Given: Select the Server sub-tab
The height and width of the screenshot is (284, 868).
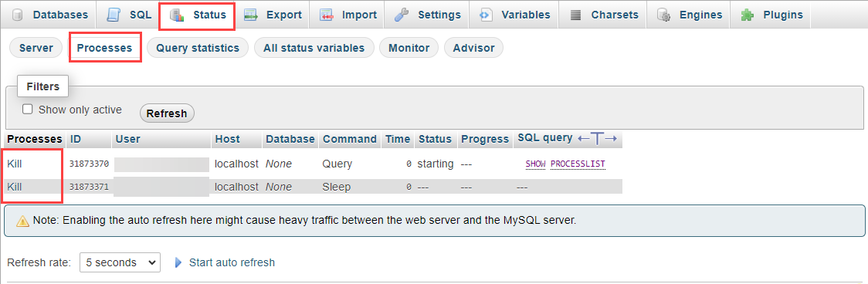Looking at the screenshot, I should coord(36,48).
